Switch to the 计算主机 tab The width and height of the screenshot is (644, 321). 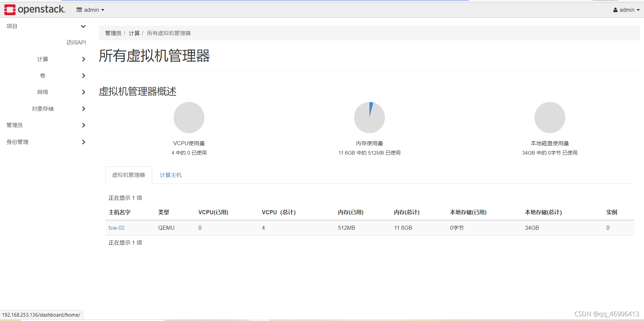(x=170, y=175)
